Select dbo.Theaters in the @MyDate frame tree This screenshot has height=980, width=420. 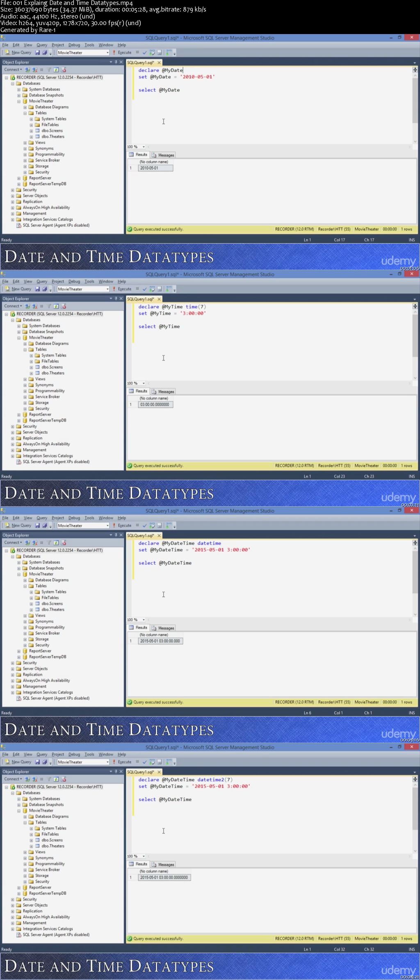coord(53,137)
